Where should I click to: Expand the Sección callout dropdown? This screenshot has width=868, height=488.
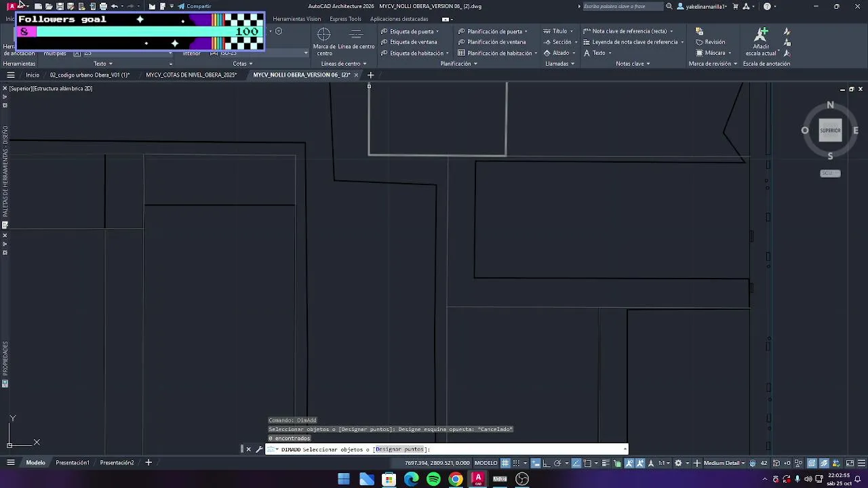[x=576, y=42]
